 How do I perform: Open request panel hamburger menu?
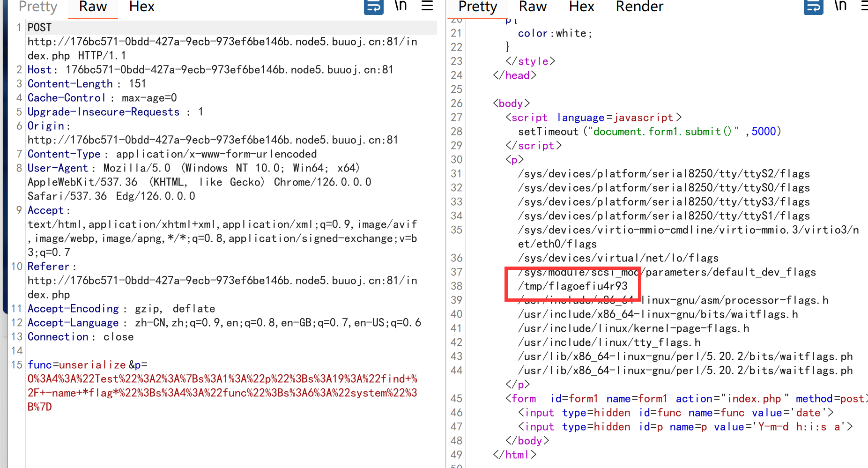(427, 6)
